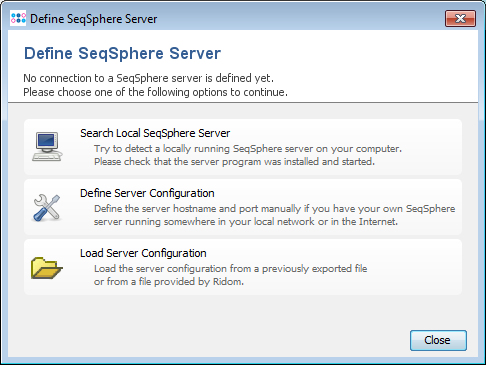Click the 'Try to detect a locally running' description
Viewport: 486px width, 365px height.
(248, 149)
